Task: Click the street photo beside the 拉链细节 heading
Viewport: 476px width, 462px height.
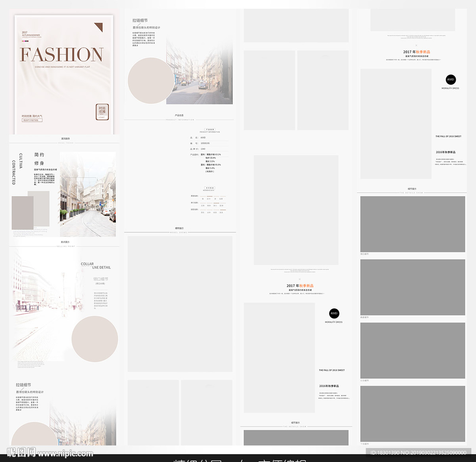Action: [199, 72]
